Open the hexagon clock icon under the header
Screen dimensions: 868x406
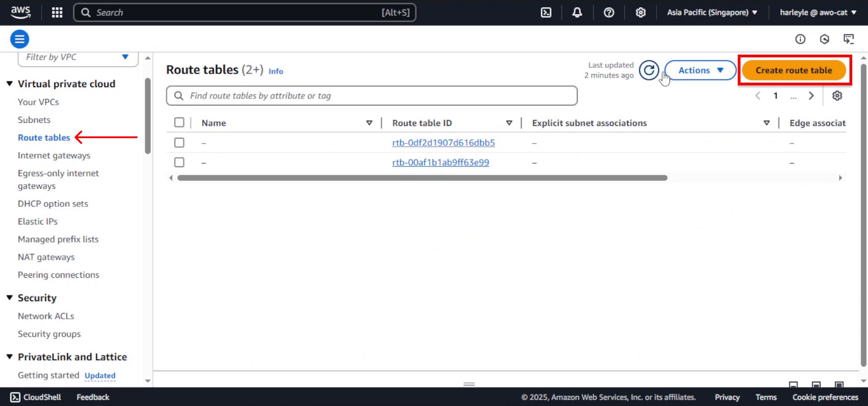(825, 39)
